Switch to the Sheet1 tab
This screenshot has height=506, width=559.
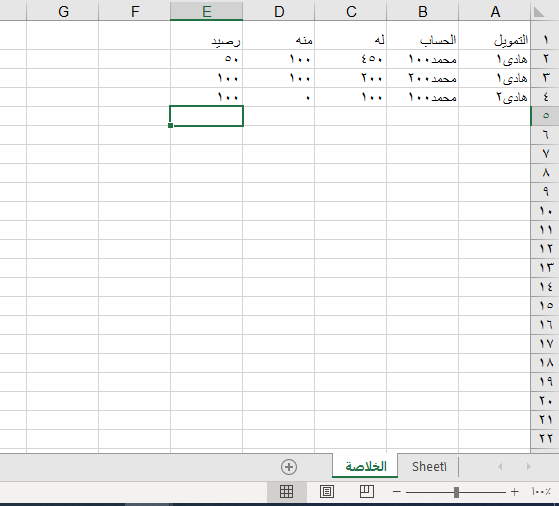click(429, 466)
